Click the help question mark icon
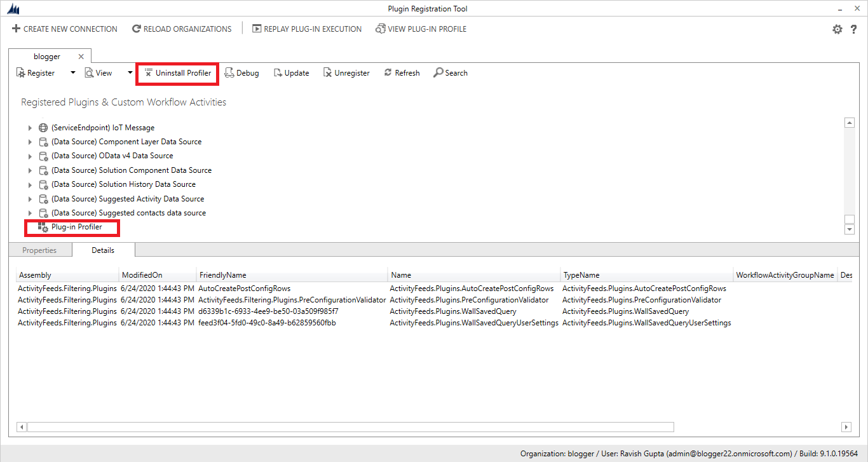Viewport: 868px width, 462px height. click(x=854, y=29)
